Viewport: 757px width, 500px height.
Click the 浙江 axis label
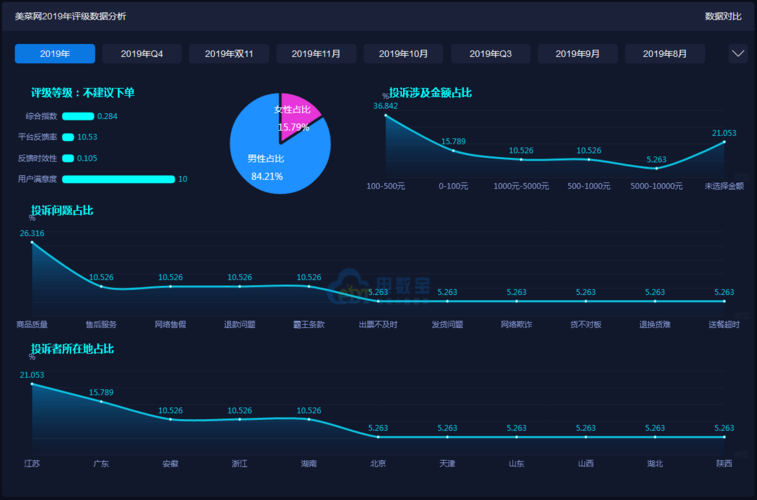(x=239, y=464)
